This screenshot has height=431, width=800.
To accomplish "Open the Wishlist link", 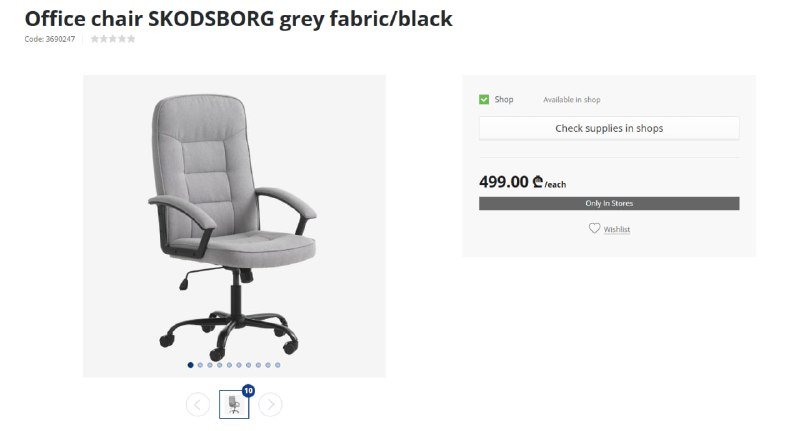I will click(x=617, y=230).
